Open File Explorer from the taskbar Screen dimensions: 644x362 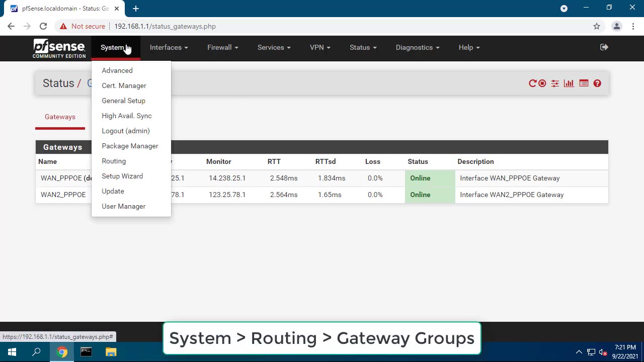tap(111, 352)
